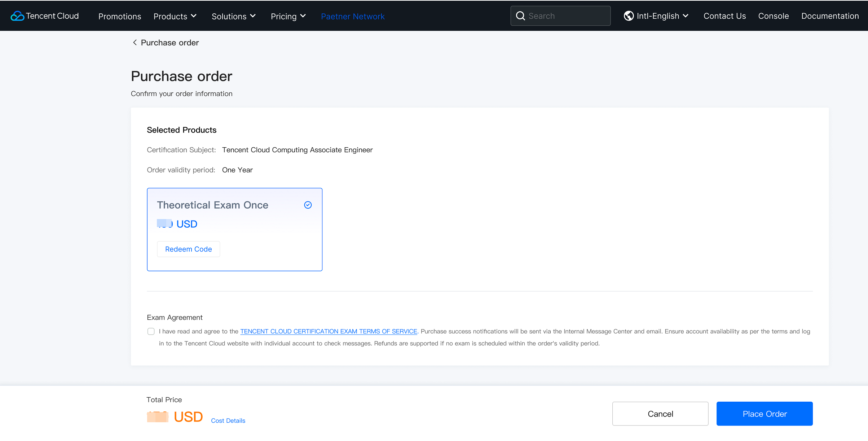Click the search magnifier icon
This screenshot has height=441, width=868.
(x=520, y=16)
